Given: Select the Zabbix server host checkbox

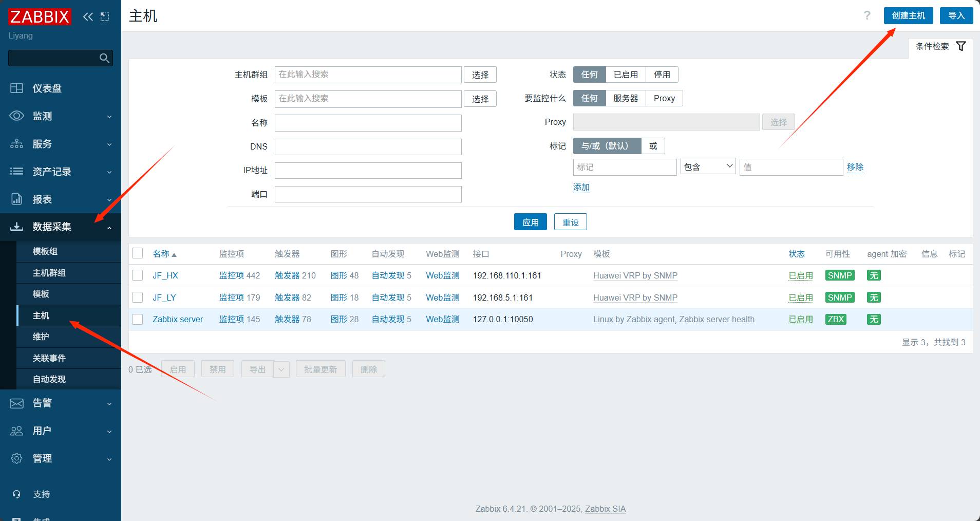Looking at the screenshot, I should tap(138, 319).
